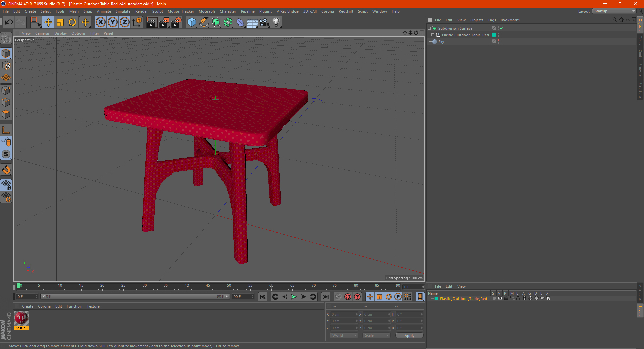Render to Picture Viewer
The width and height of the screenshot is (644, 349).
tap(164, 22)
